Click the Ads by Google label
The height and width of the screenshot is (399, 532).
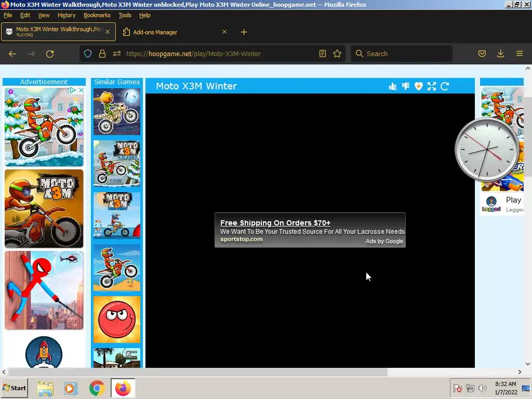tap(384, 241)
